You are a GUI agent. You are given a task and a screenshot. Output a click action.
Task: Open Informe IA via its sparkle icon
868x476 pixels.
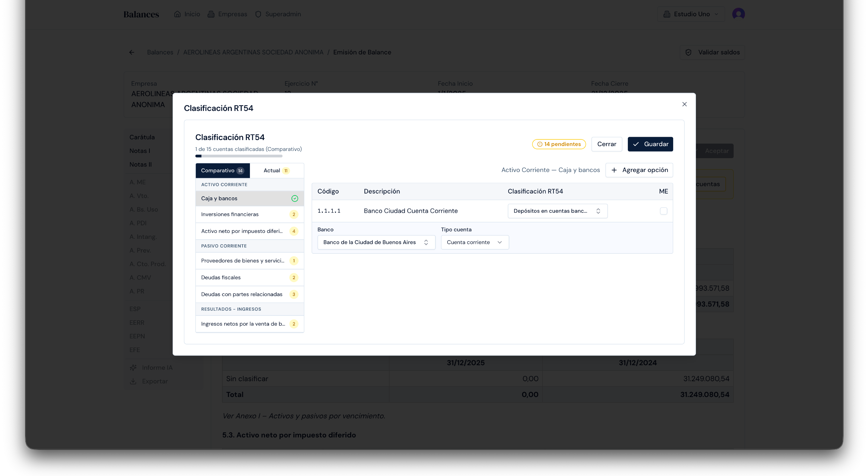pos(133,367)
